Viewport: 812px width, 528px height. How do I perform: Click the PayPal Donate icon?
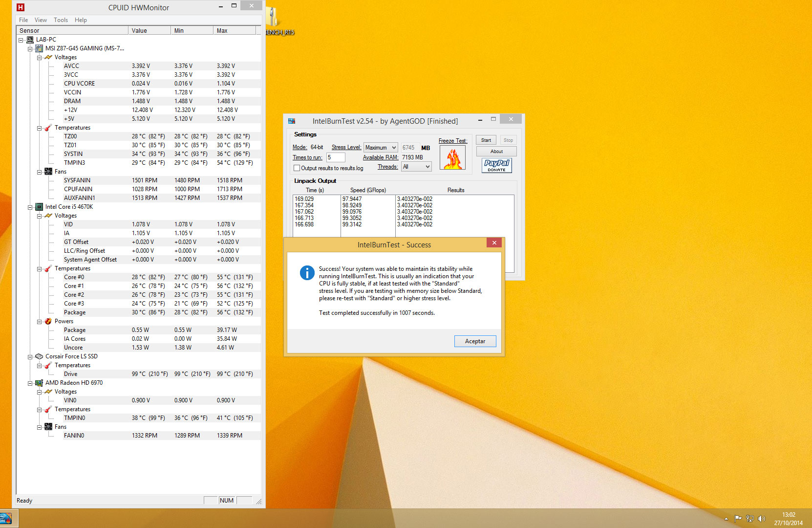point(497,165)
